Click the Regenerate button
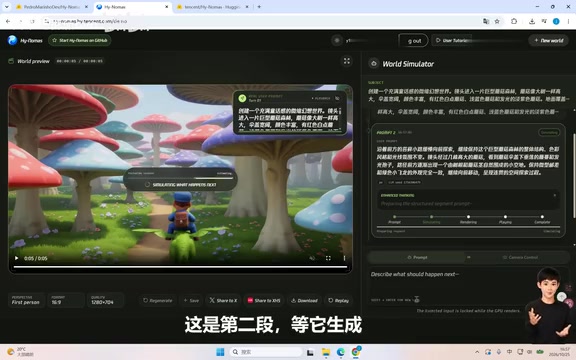This screenshot has width=576, height=360. (158, 300)
